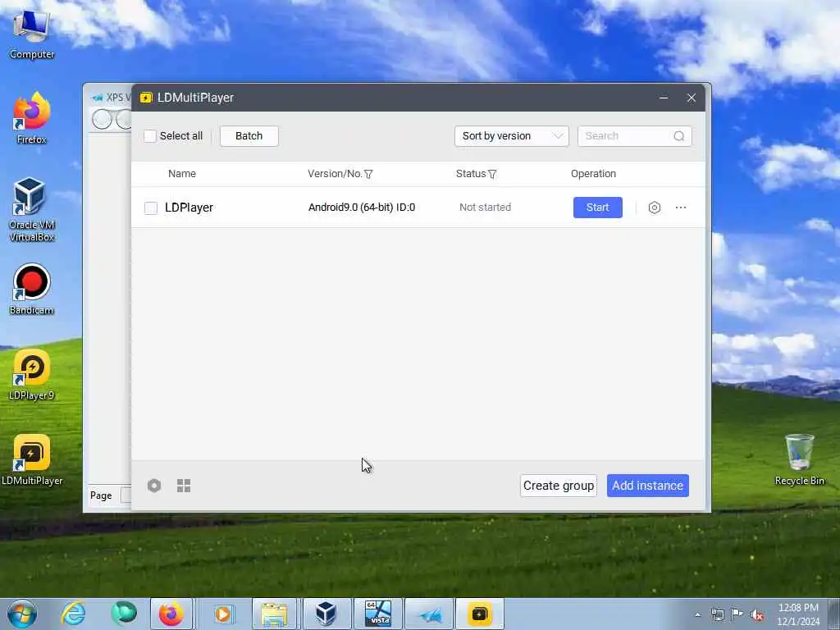
Task: Check the Select all checkbox
Action: [150, 136]
